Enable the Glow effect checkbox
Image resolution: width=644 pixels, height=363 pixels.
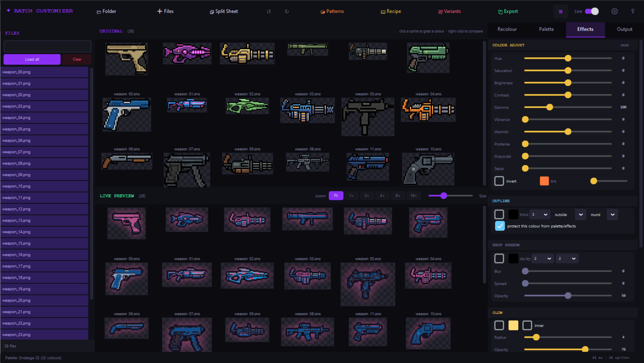click(499, 325)
